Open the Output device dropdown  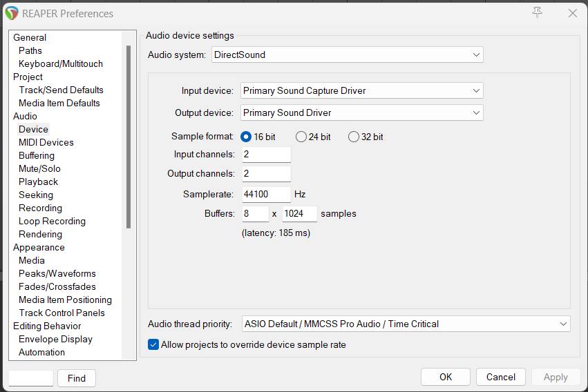[x=362, y=112]
